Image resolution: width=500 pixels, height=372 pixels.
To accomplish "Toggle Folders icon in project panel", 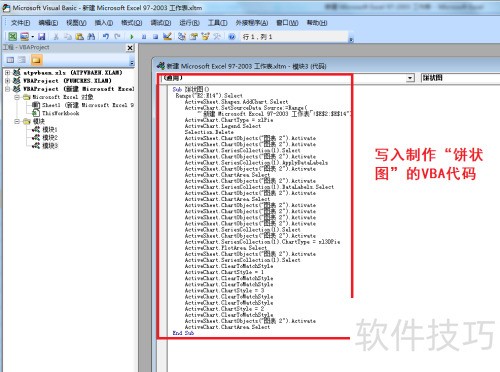I will (36, 60).
